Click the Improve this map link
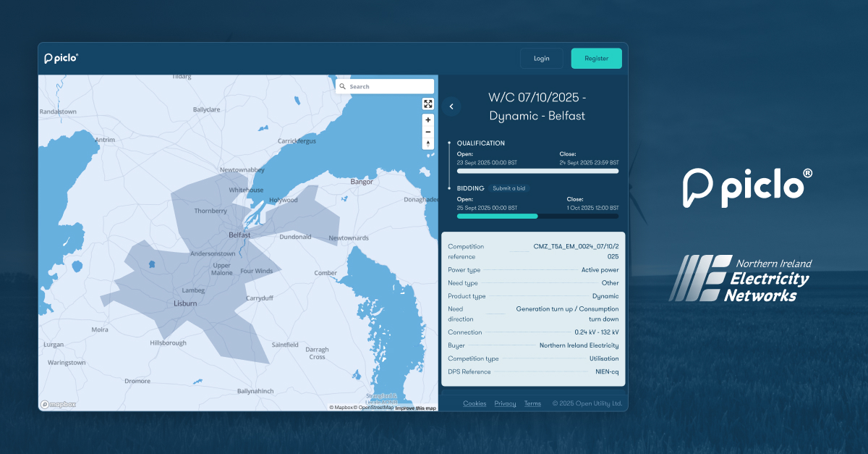 point(415,408)
